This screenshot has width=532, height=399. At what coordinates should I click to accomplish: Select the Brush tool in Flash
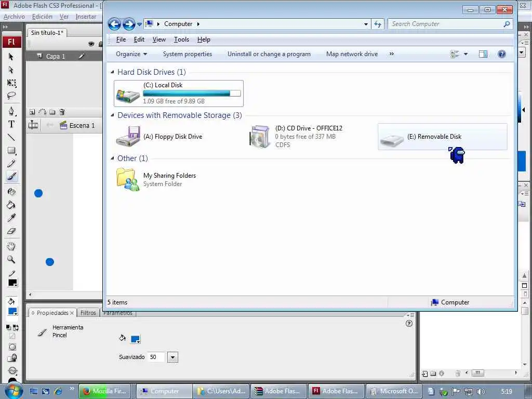pos(11,177)
